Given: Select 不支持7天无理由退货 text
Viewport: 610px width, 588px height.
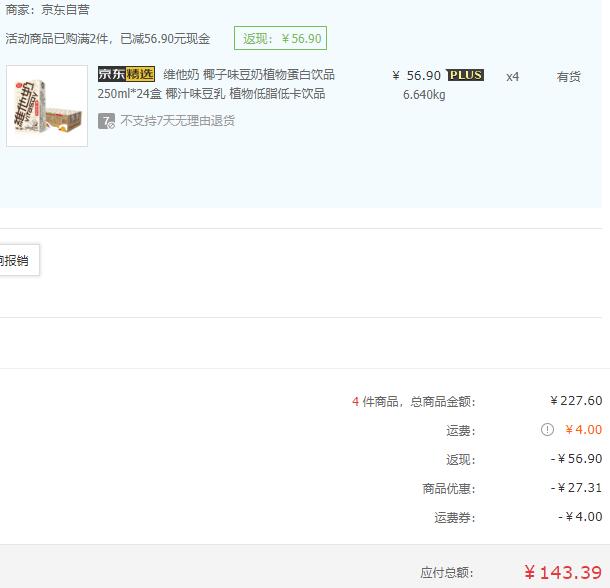Looking at the screenshot, I should tap(177, 121).
